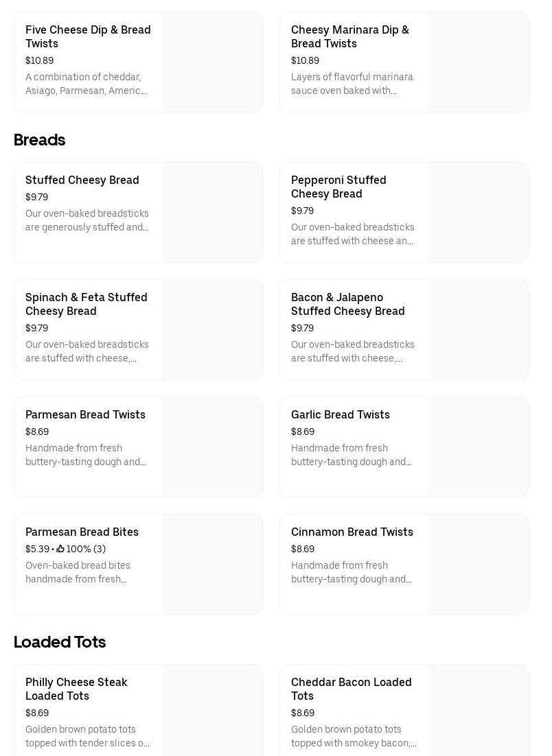Viewport: 552px width, 756px height.
Task: Click the Cinnamon Bread Twists image thumbnail
Action: pos(479,565)
